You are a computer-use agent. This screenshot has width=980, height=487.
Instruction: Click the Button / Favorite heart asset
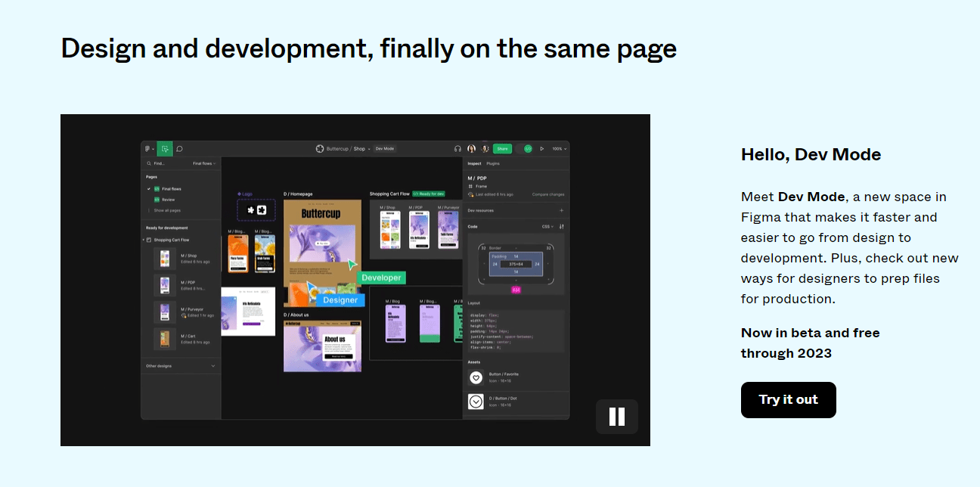[x=476, y=377]
